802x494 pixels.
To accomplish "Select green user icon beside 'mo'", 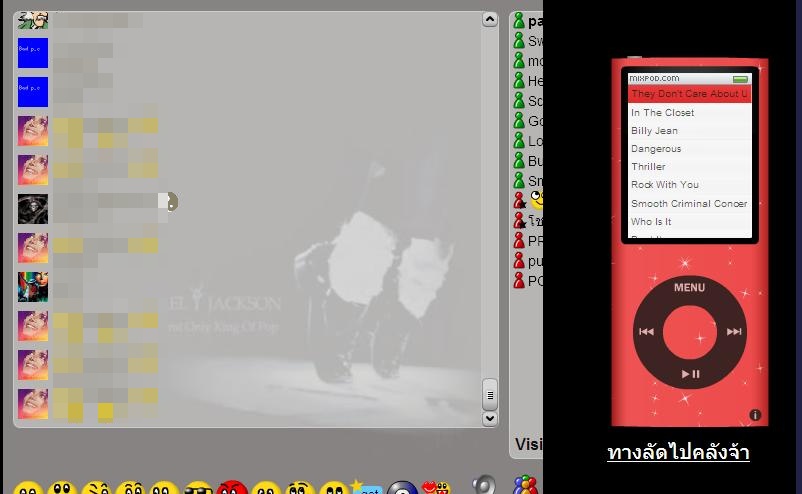I will click(x=519, y=60).
